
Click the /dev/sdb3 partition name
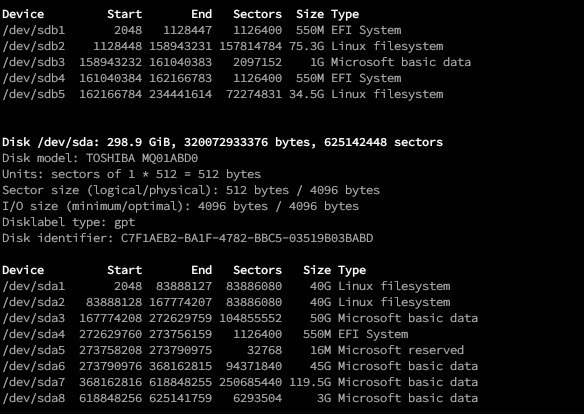coord(34,62)
